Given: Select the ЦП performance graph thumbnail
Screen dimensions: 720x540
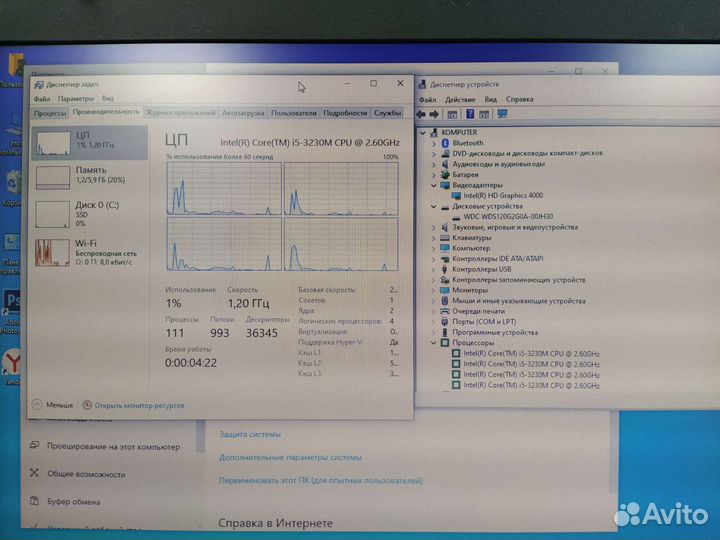Looking at the screenshot, I should coord(53,143).
